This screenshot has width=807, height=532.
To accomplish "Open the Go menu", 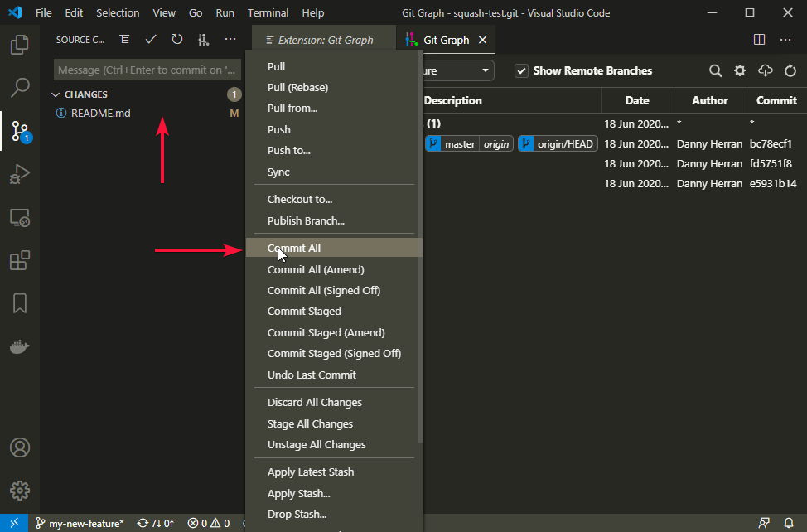I will tap(196, 13).
